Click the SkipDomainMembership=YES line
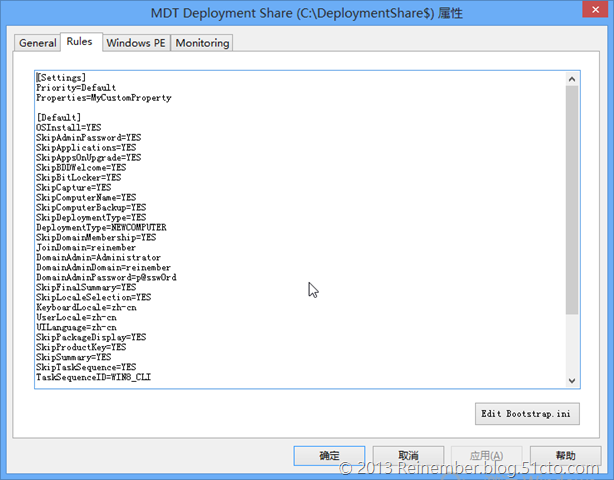 [96, 237]
